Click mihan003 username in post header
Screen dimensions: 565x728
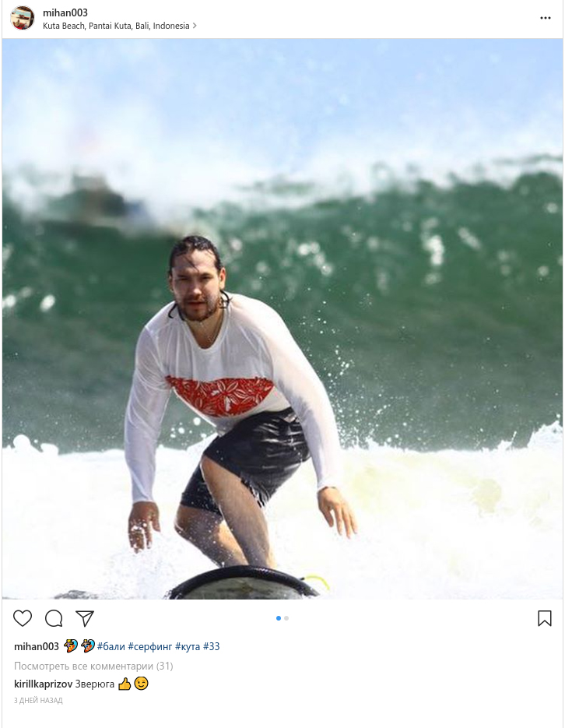[x=65, y=12]
